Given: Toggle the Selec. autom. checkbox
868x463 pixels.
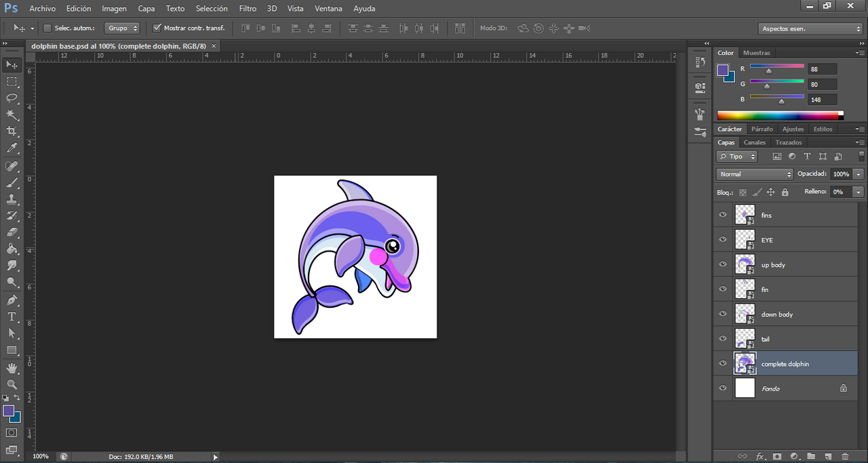Looking at the screenshot, I should (x=47, y=28).
